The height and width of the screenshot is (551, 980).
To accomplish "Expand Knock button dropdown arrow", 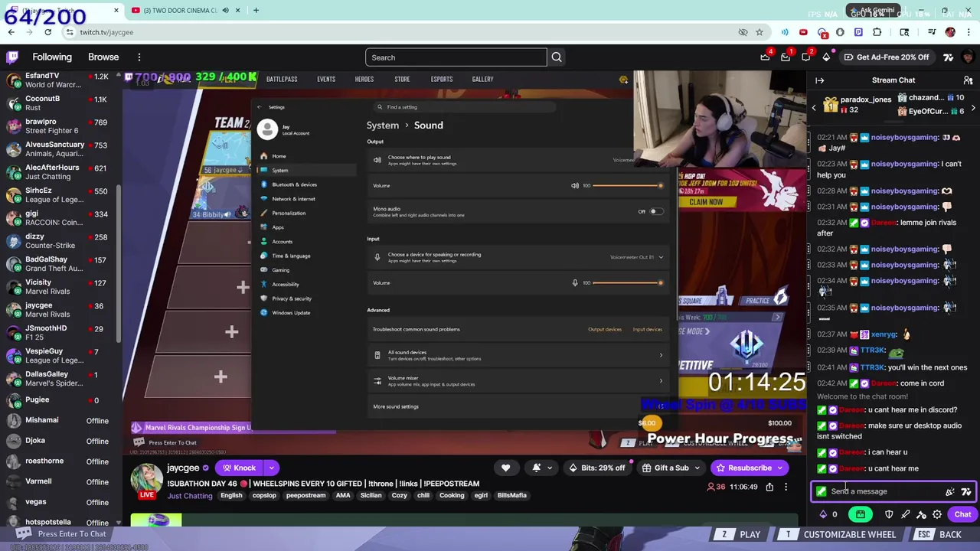I will pyautogui.click(x=271, y=468).
